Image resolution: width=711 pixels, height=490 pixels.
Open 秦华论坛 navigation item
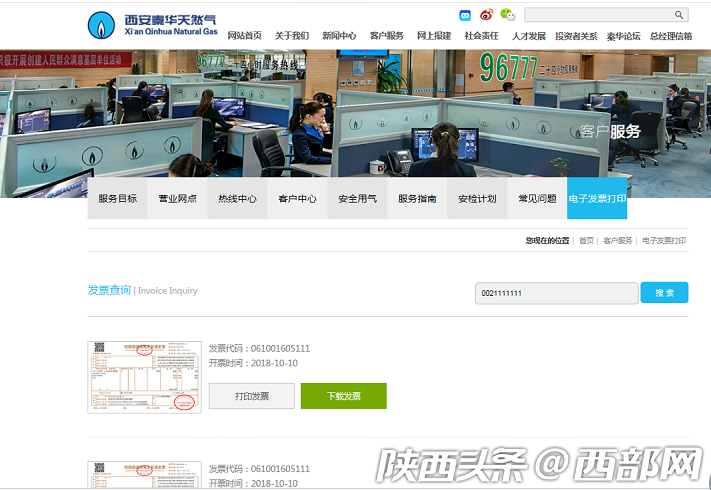tap(623, 36)
